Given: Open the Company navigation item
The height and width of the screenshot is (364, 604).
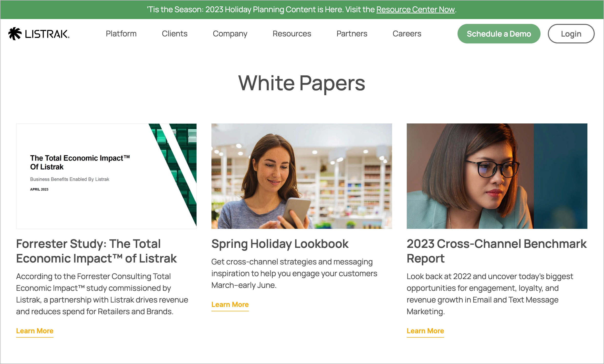Looking at the screenshot, I should (x=230, y=34).
